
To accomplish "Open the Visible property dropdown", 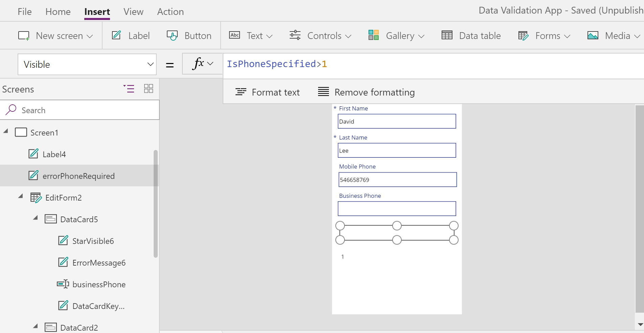I will [150, 64].
